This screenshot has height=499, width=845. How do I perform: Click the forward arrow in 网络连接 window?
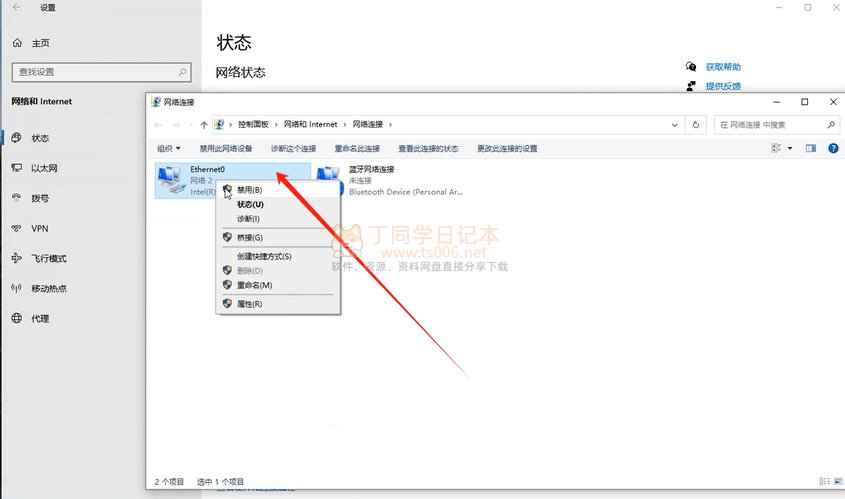[176, 125]
